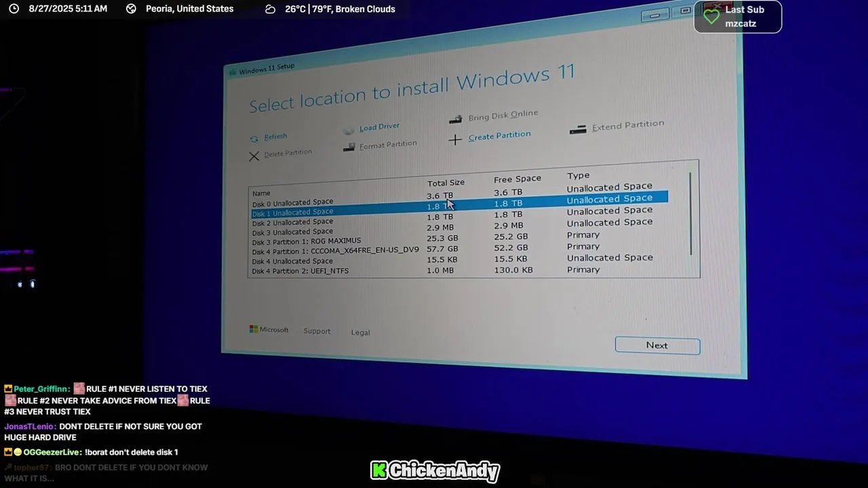This screenshot has width=868, height=488.
Task: Click the JonasTLenio chat username
Action: [x=30, y=427]
